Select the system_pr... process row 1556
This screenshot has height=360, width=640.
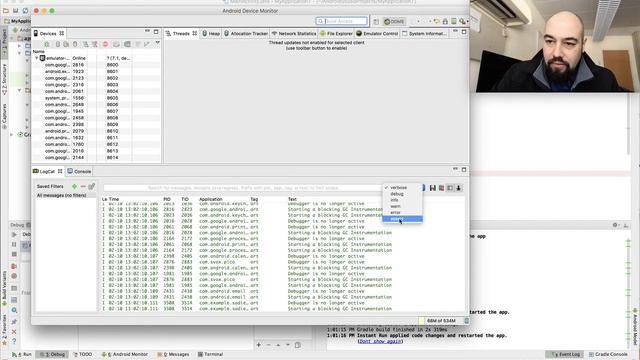click(96, 98)
